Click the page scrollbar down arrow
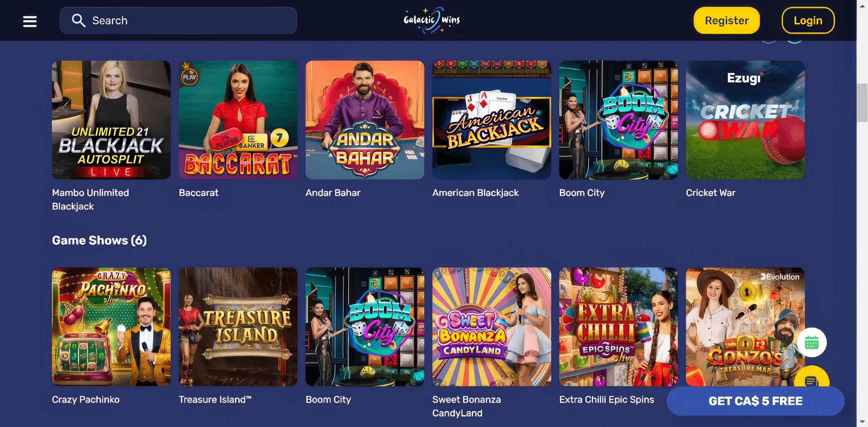 click(x=862, y=422)
